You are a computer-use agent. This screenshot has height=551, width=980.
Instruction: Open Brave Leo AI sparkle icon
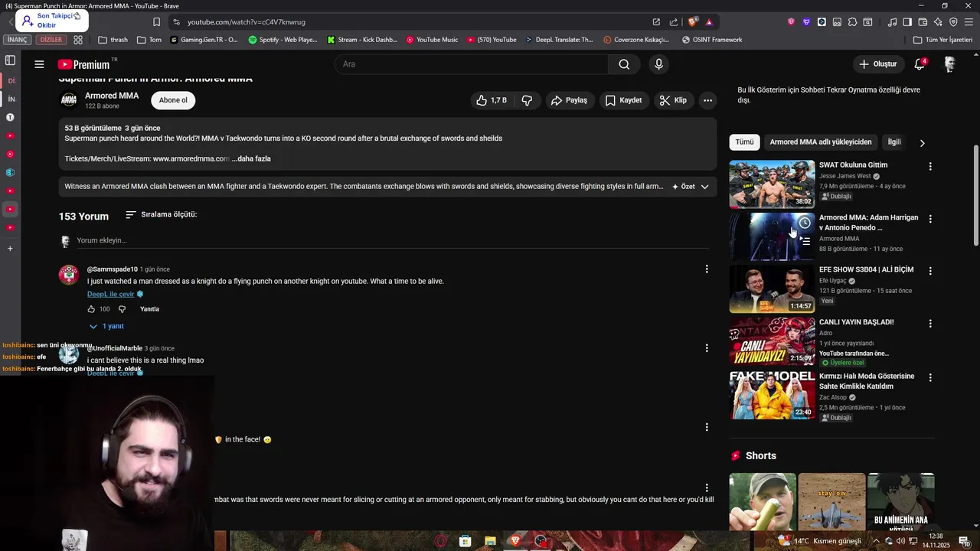(x=938, y=22)
